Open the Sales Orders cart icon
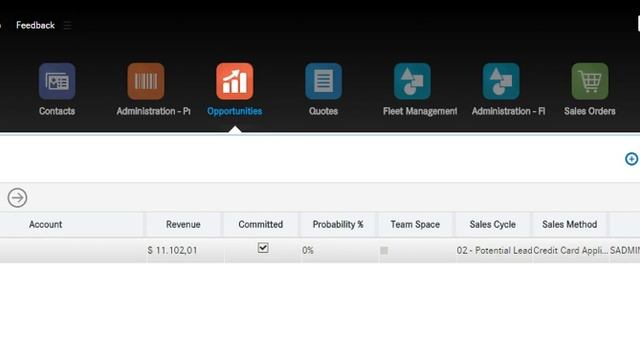Screen dimensions: 640x360 tap(590, 81)
